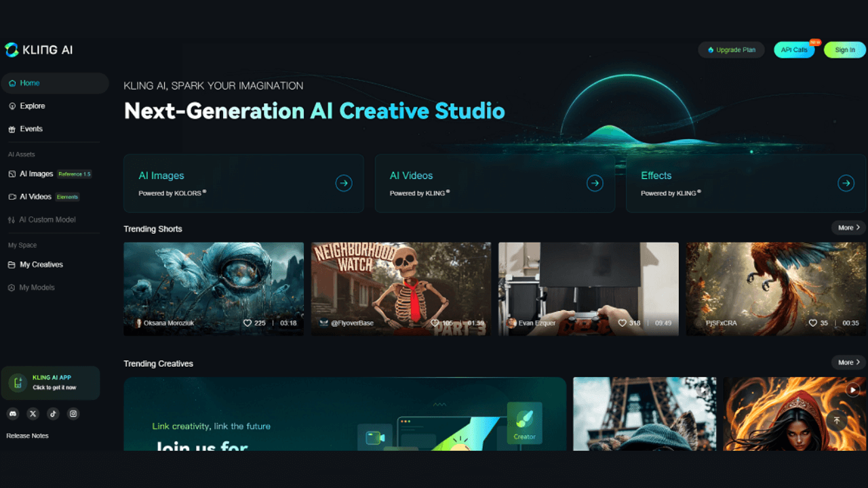Open the Evan Ezquer short thumbnail
This screenshot has height=488, width=868.
tap(589, 289)
